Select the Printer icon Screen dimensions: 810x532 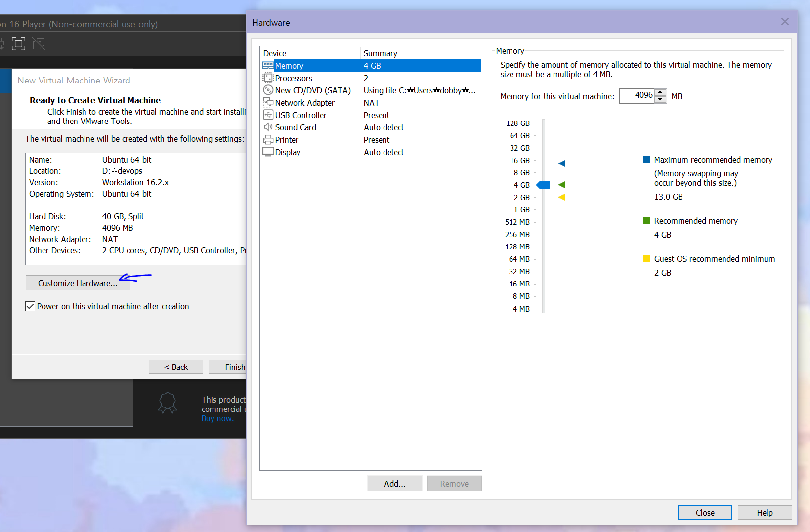268,140
